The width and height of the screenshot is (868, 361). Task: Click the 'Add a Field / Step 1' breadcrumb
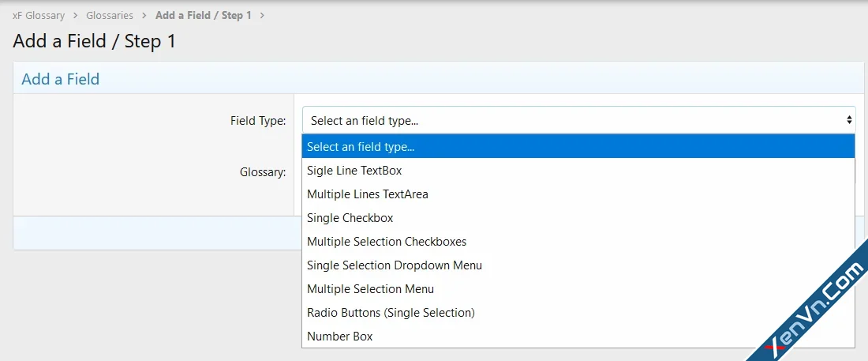coord(204,16)
